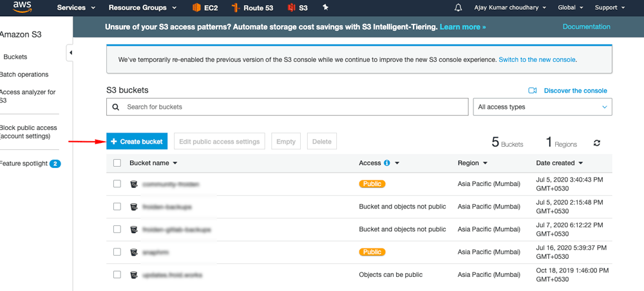Open Feature spotlight in sidebar
644x291 pixels.
click(23, 164)
